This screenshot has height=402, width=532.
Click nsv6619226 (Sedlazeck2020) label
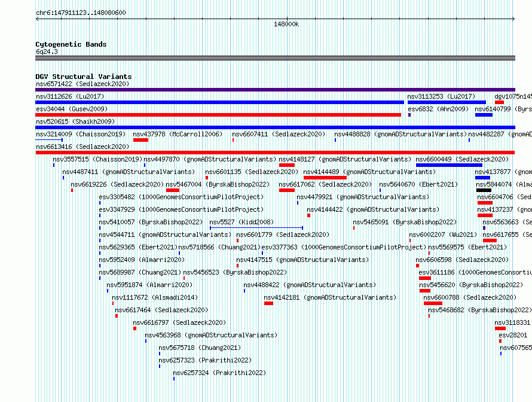pos(117,184)
